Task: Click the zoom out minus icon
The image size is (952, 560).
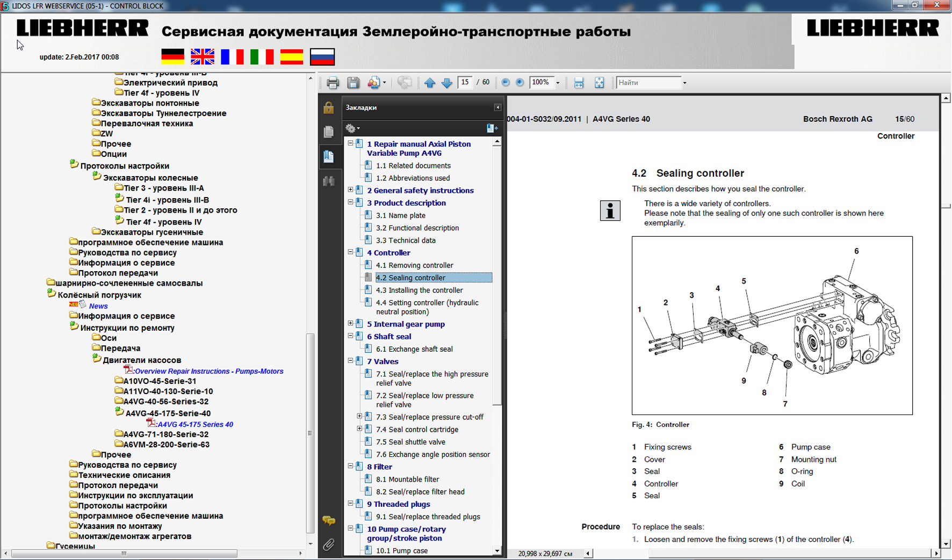Action: (x=506, y=82)
